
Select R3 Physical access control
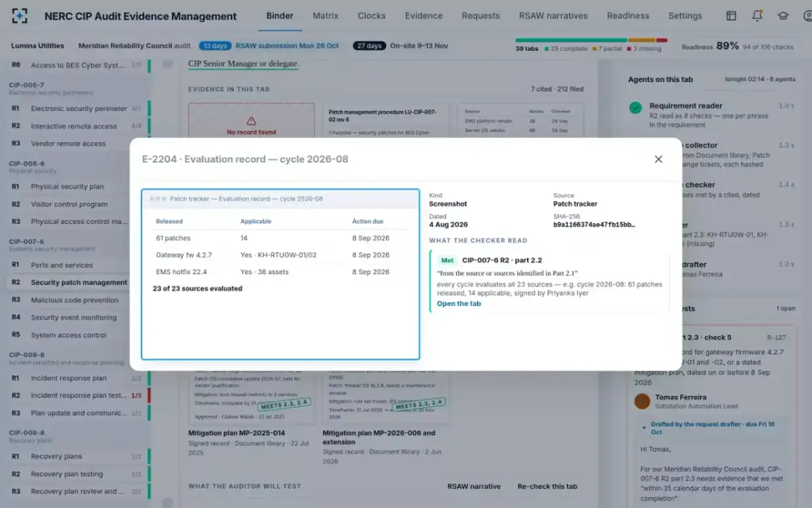pyautogui.click(x=77, y=221)
